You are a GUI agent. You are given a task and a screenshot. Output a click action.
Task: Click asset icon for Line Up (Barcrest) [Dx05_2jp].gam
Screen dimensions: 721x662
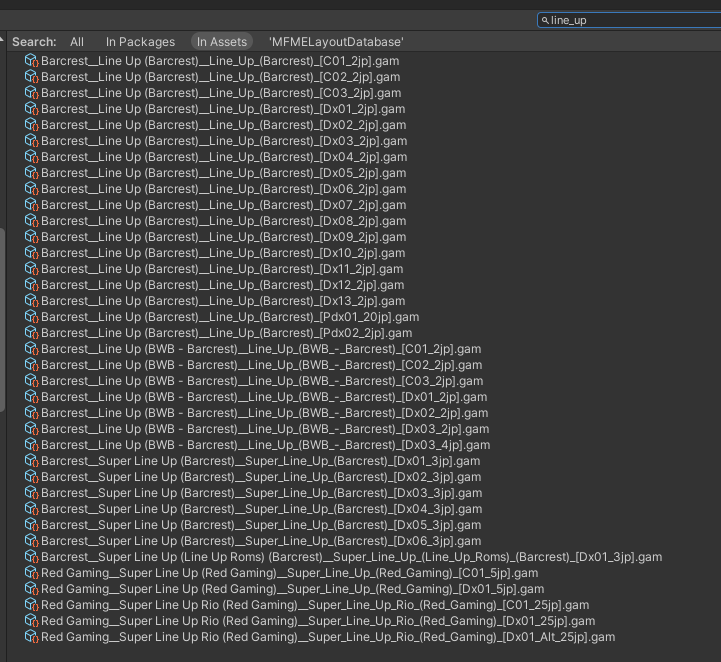click(x=31, y=173)
